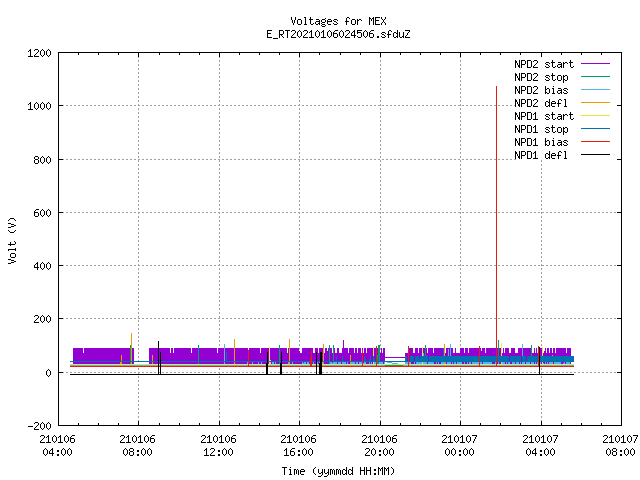Click the orange line sample beside NPD2 defl

click(x=596, y=103)
